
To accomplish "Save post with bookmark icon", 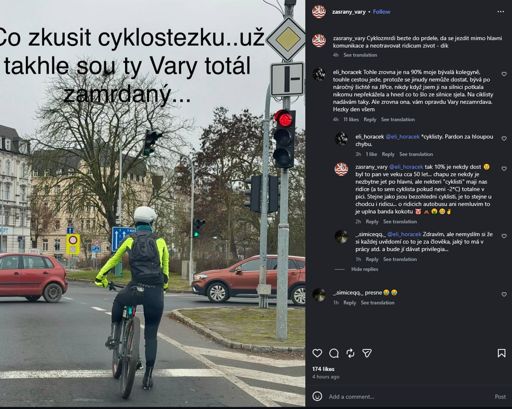I will [501, 353].
